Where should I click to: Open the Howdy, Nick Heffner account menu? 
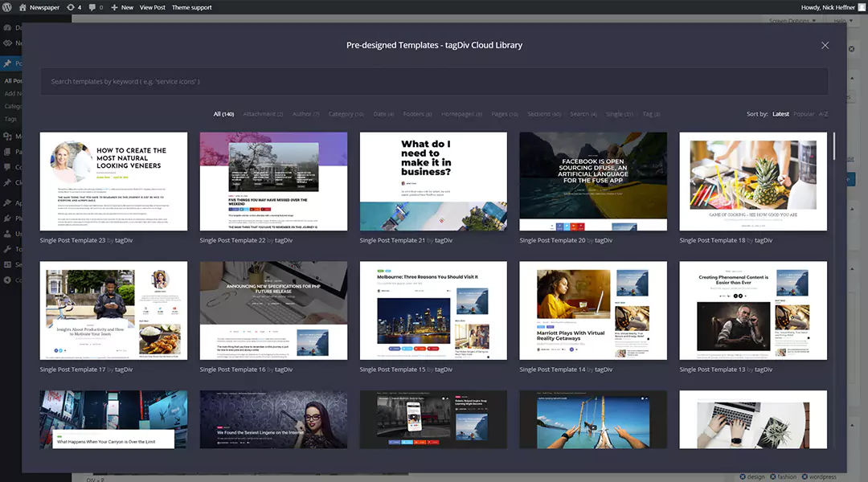point(828,7)
